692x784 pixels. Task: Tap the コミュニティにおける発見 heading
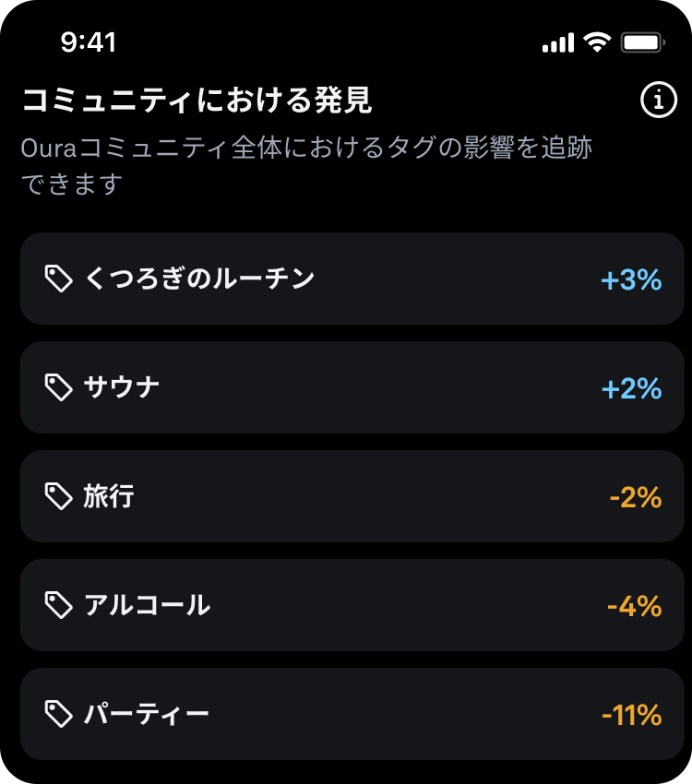197,100
